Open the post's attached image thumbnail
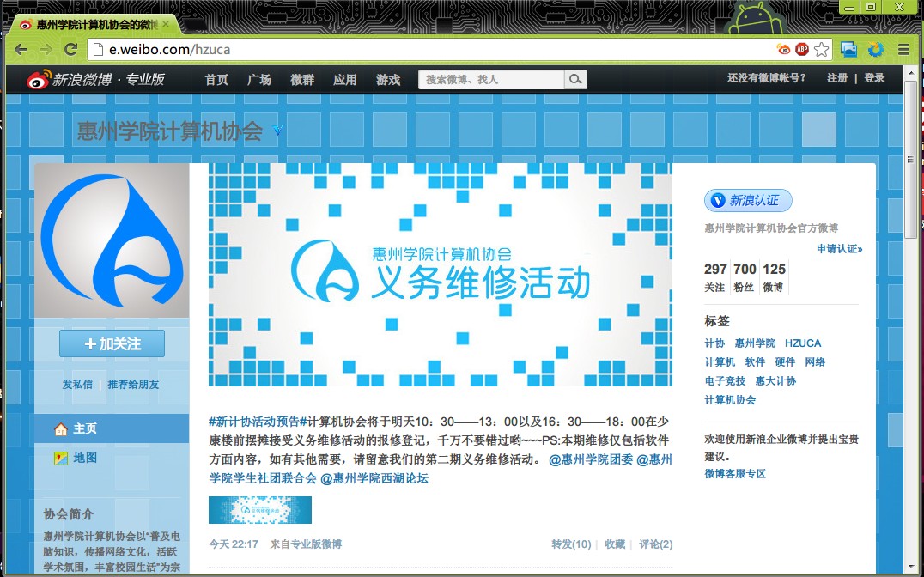This screenshot has height=577, width=924. pos(260,510)
